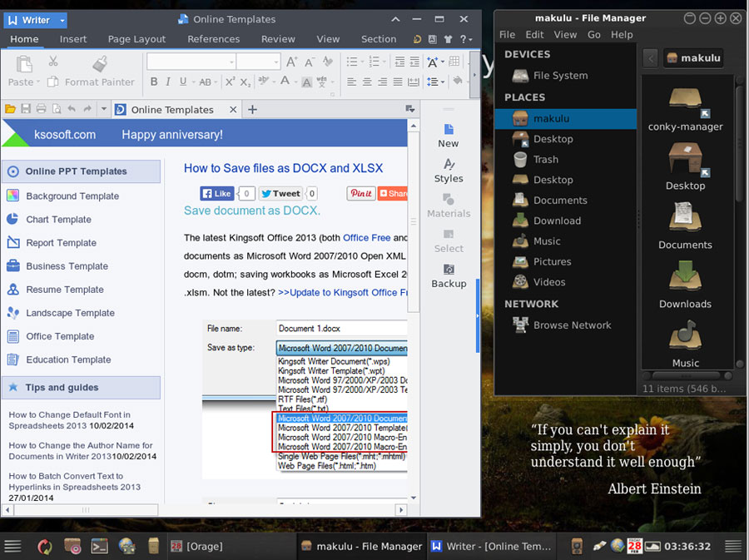Toggle Italic formatting
This screenshot has height=560, width=749.
coord(168,82)
